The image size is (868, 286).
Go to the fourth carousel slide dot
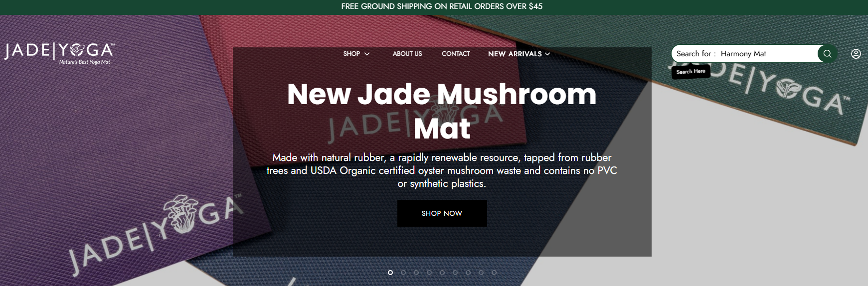[x=429, y=273]
